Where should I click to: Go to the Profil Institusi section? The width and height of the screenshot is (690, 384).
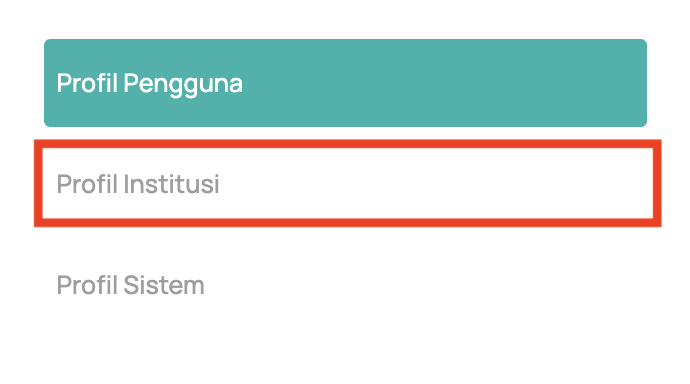[348, 183]
